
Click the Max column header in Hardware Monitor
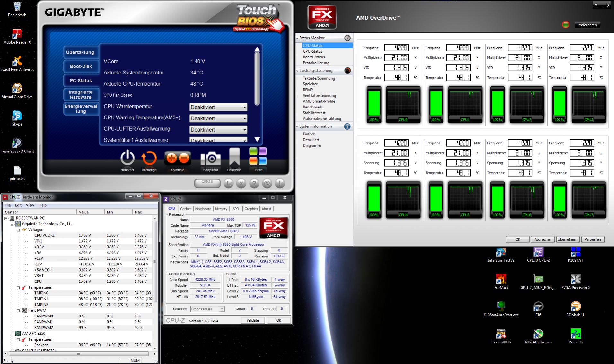[x=142, y=212]
